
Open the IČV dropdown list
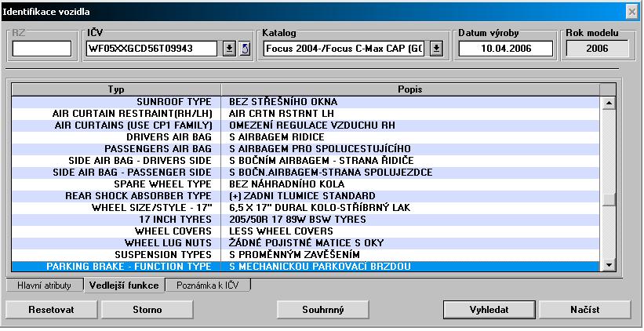[229, 49]
